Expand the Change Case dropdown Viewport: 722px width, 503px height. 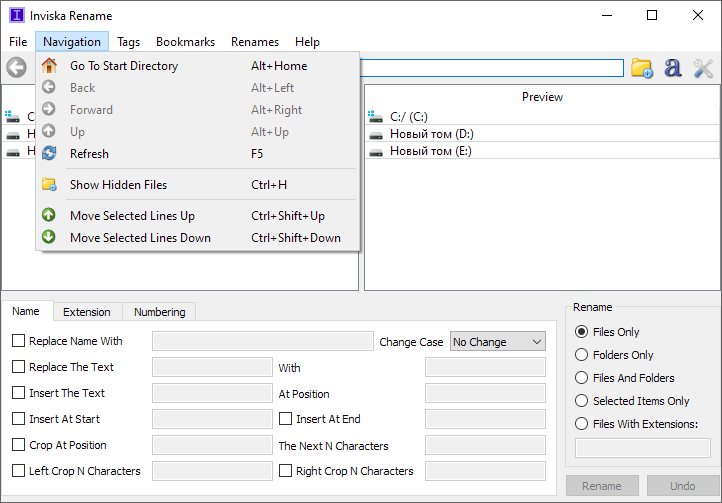pyautogui.click(x=498, y=342)
